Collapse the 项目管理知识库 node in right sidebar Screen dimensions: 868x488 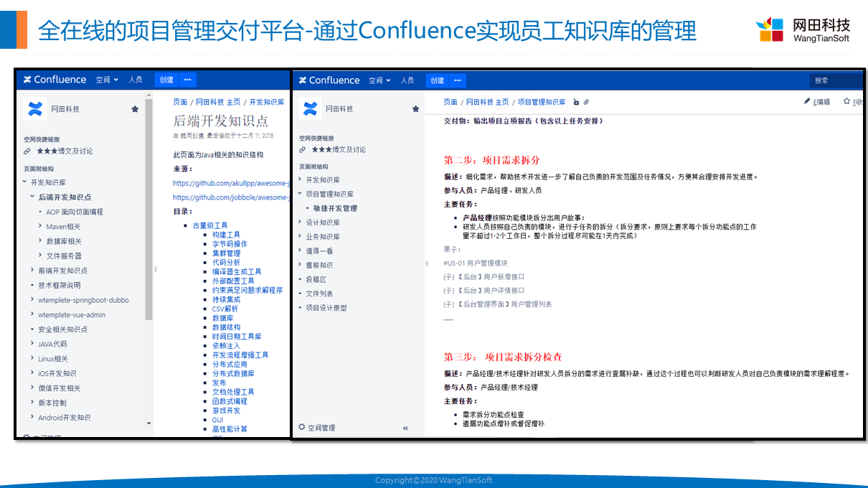point(301,194)
